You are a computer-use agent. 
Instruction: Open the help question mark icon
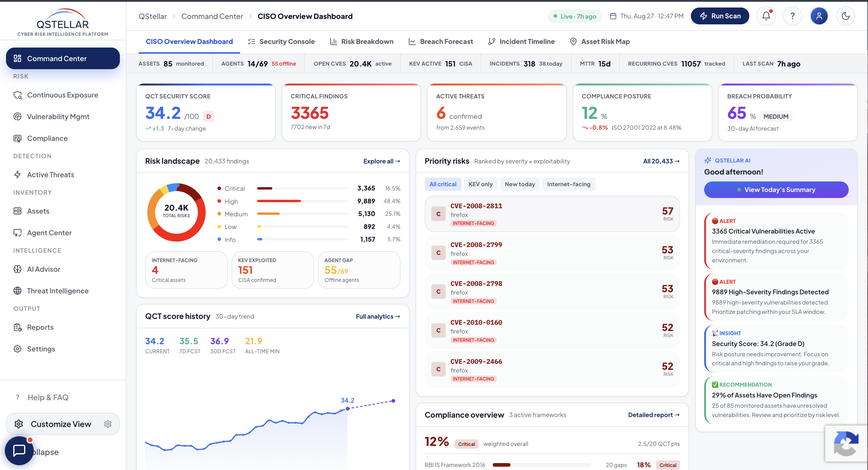[x=792, y=16]
